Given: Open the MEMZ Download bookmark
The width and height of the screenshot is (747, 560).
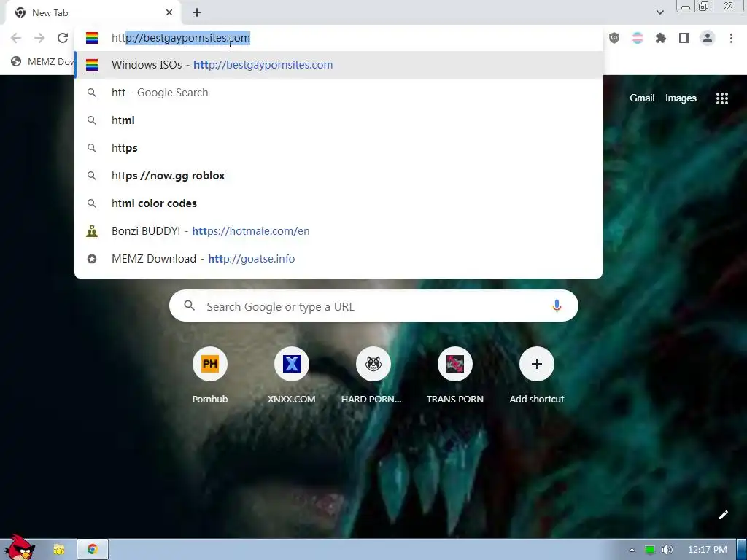Looking at the screenshot, I should (x=42, y=61).
